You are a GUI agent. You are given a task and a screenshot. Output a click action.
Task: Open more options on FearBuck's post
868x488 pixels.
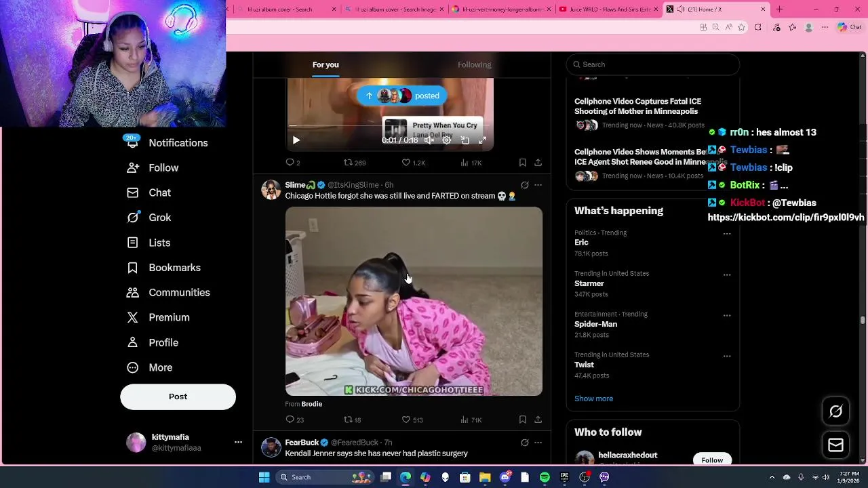(x=538, y=443)
